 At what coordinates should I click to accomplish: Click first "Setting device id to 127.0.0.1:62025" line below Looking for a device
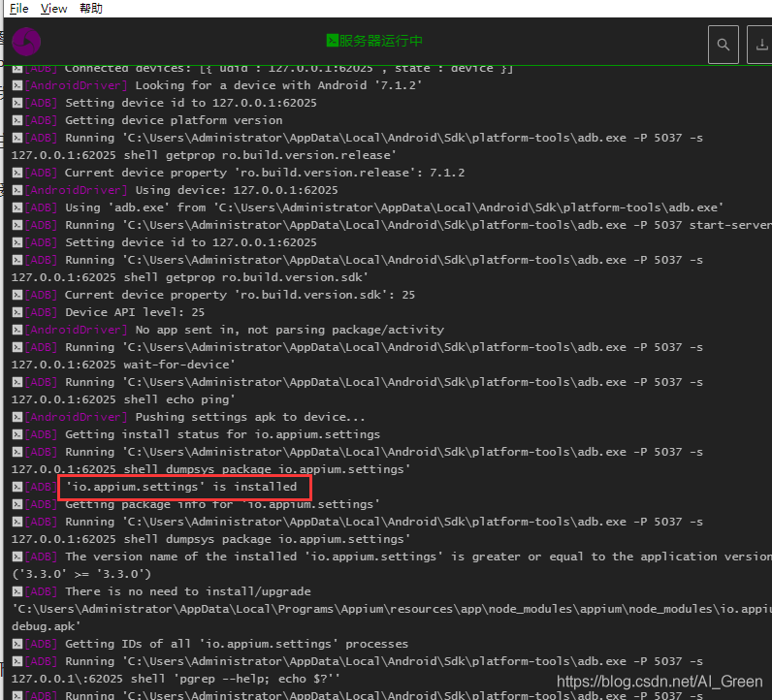[x=191, y=103]
